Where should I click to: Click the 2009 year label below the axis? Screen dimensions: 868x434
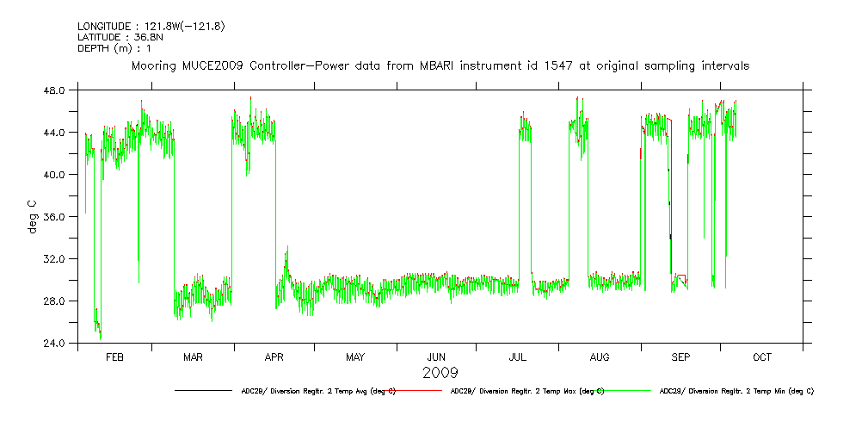(440, 373)
